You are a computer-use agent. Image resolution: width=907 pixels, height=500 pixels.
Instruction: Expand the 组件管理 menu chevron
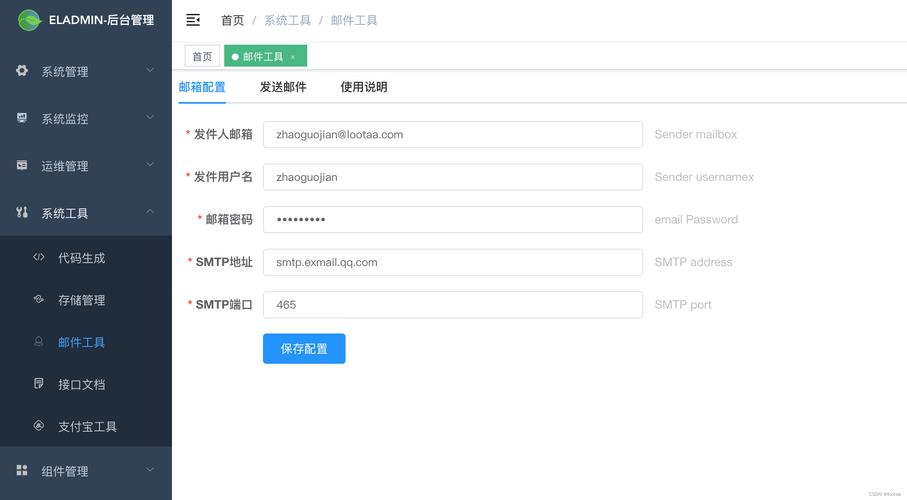click(150, 469)
